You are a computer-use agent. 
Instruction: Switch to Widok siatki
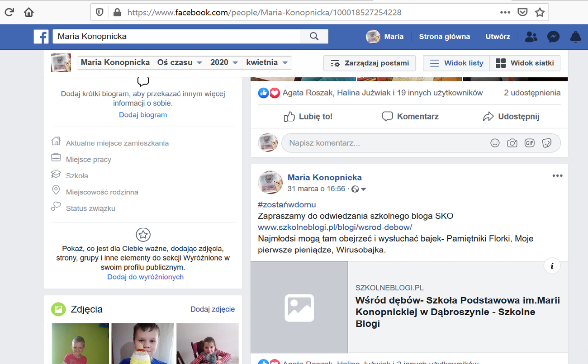pyautogui.click(x=525, y=63)
